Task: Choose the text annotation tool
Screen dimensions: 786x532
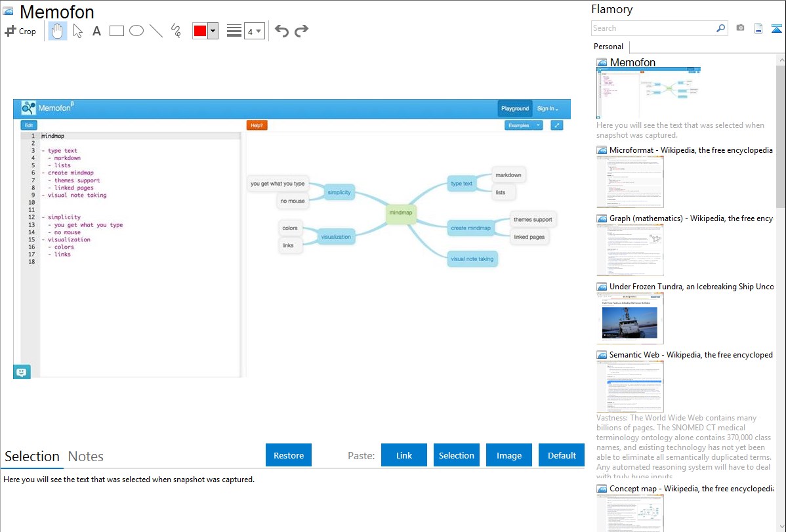Action: click(96, 31)
